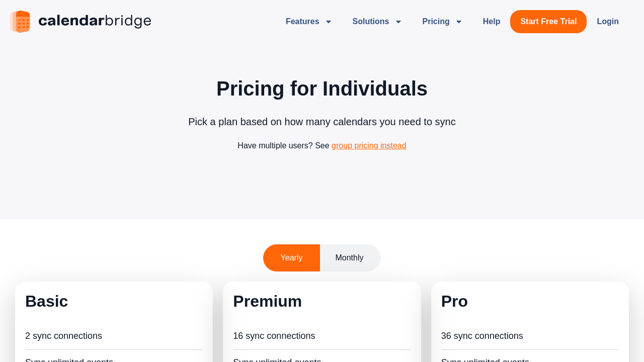Click the CalendarBridge orange calendar logo icon
Screen dimensions: 644x362
pos(20,22)
